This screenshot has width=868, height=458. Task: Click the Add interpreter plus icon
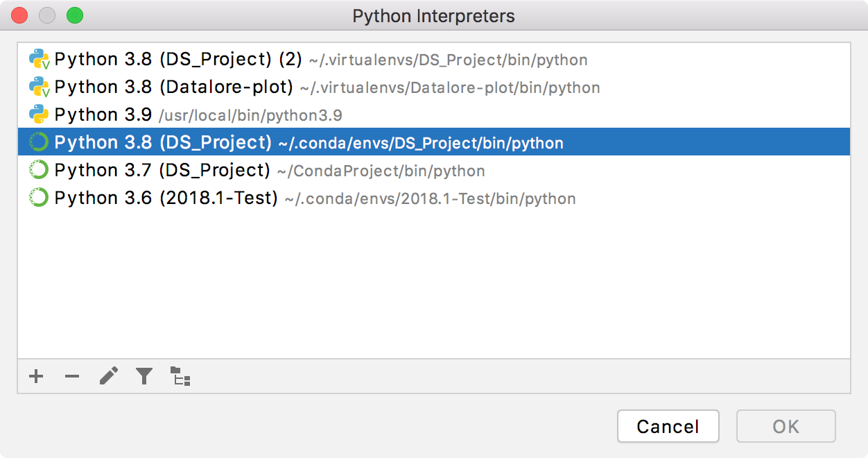(x=36, y=377)
